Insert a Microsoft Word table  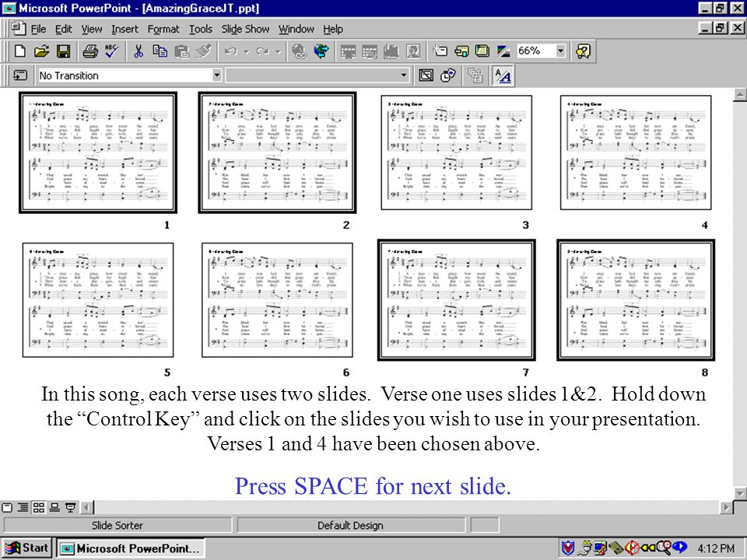[348, 51]
